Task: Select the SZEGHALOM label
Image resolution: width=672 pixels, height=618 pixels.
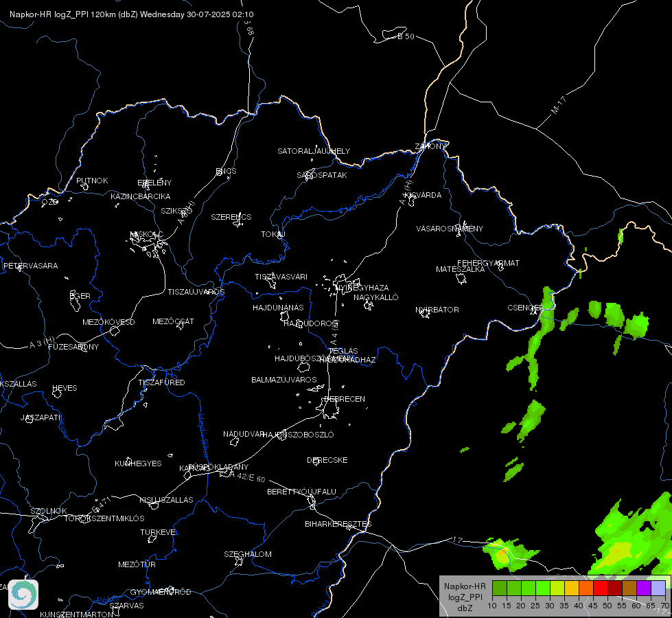Action: coord(248,554)
